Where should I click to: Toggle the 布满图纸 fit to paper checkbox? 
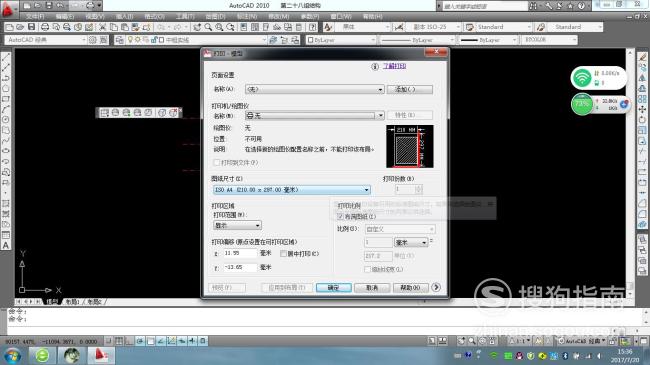coord(341,217)
